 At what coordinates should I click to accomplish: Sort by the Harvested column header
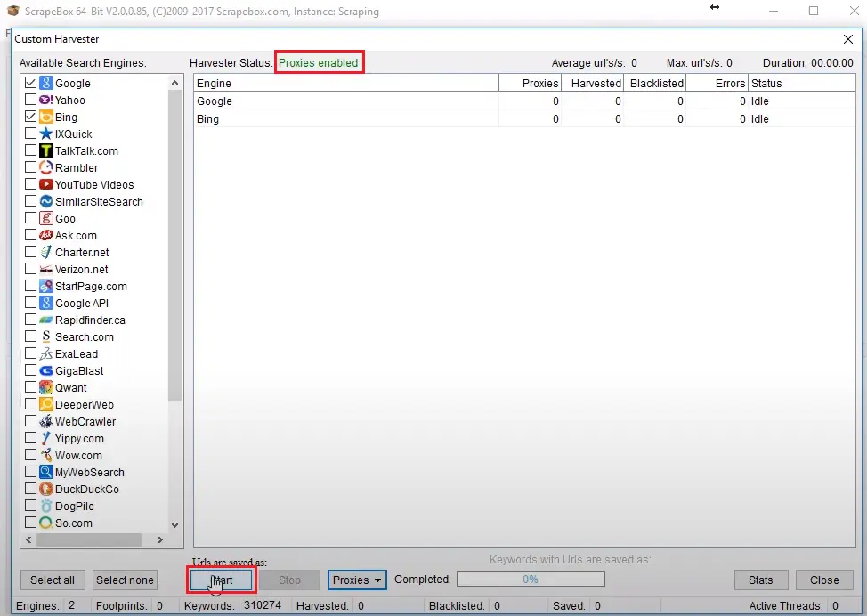click(594, 83)
